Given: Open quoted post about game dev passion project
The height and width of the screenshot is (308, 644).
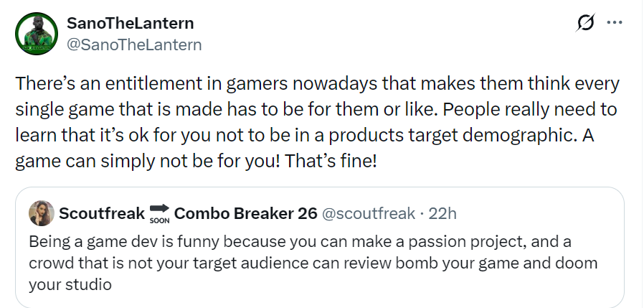Looking at the screenshot, I should point(320,247).
